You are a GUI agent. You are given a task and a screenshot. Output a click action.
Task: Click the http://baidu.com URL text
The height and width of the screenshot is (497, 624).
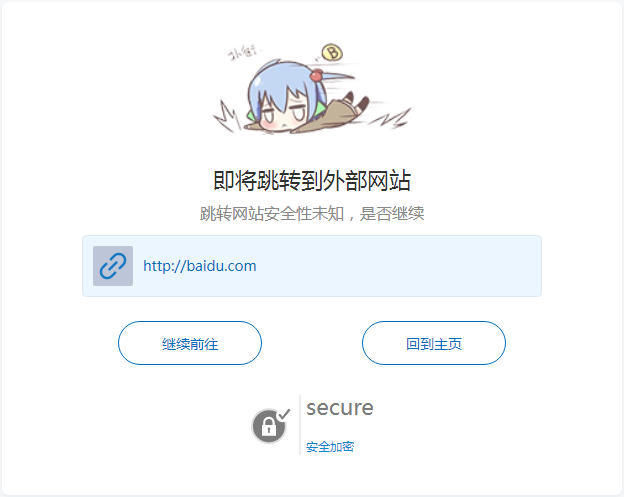tap(200, 266)
